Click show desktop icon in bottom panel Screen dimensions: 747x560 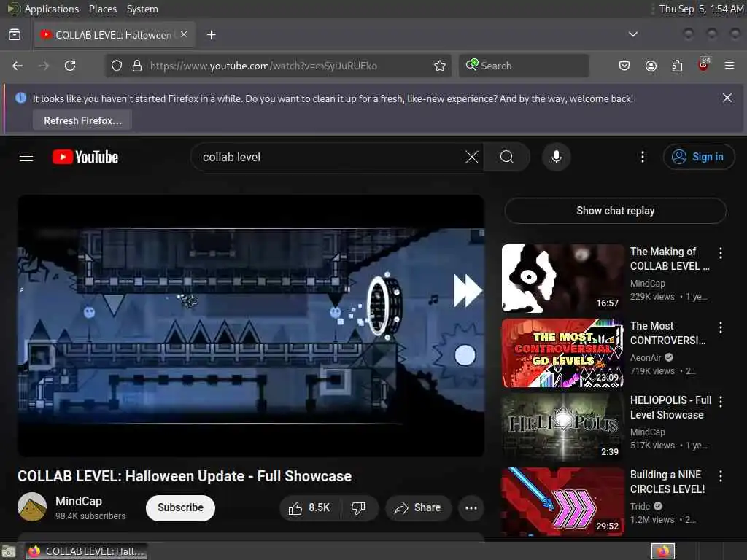click(9, 551)
